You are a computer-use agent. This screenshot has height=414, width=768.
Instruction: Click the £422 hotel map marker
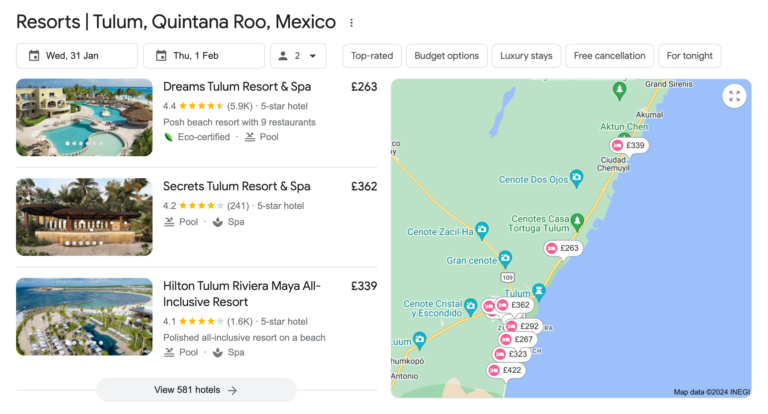(x=506, y=370)
